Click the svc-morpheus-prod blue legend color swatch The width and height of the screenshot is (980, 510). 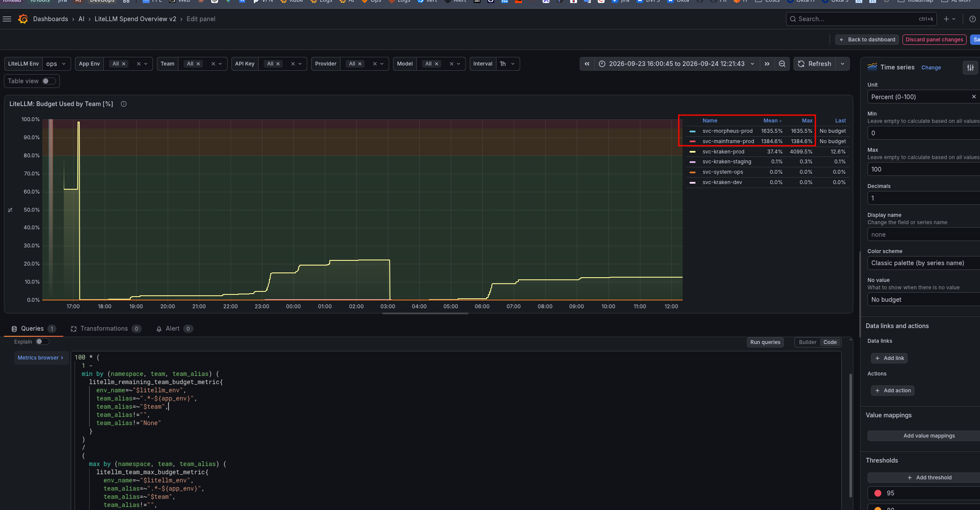(x=692, y=131)
